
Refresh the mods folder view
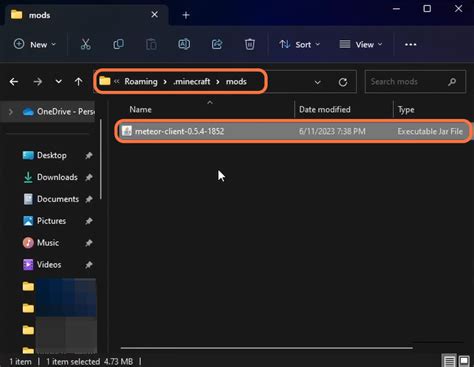click(x=343, y=82)
